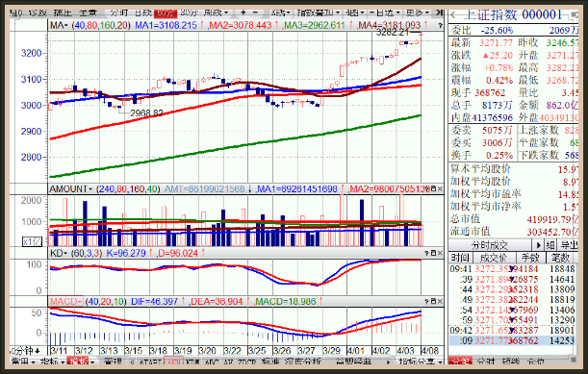Click 全景 in the top toolbar
588x374 pixels.
88,12
